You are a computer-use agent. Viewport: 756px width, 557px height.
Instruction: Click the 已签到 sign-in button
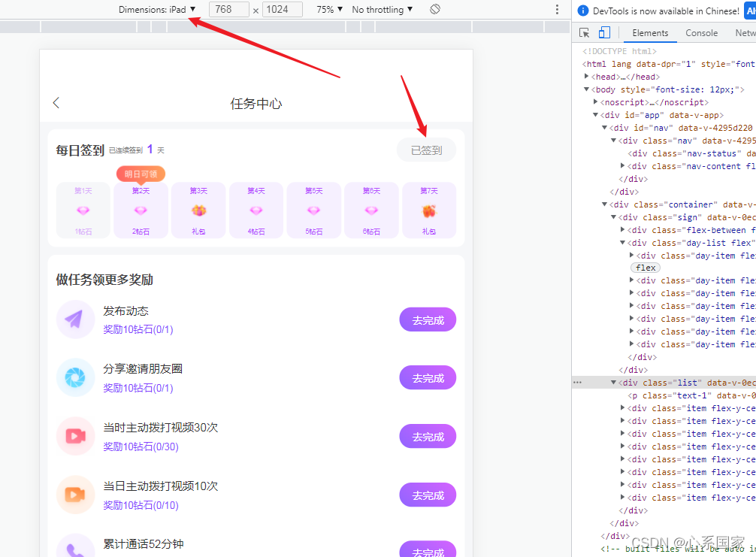click(x=426, y=150)
